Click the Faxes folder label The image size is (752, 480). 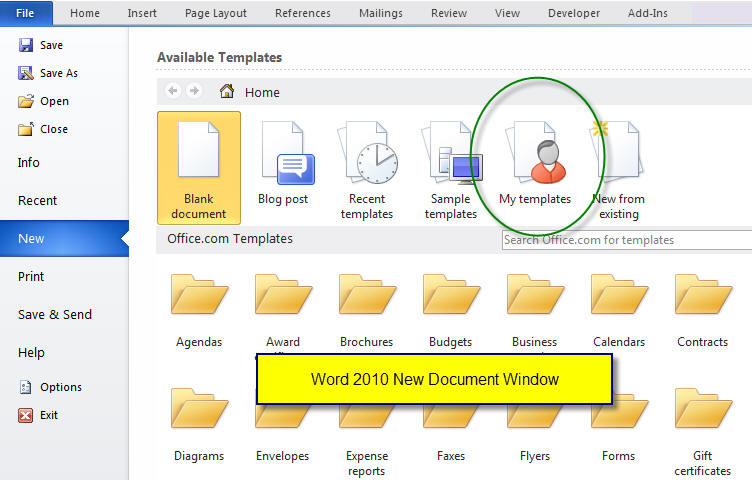tap(451, 456)
